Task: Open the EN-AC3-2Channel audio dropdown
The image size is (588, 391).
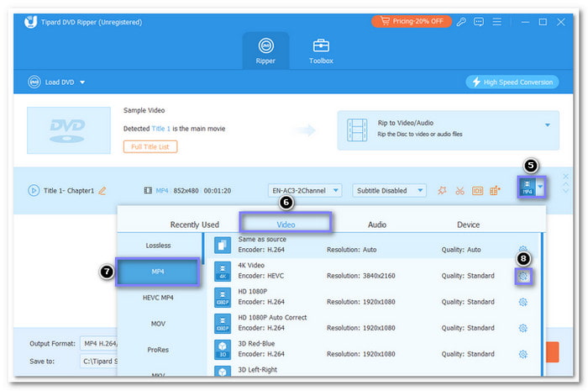Action: click(304, 191)
